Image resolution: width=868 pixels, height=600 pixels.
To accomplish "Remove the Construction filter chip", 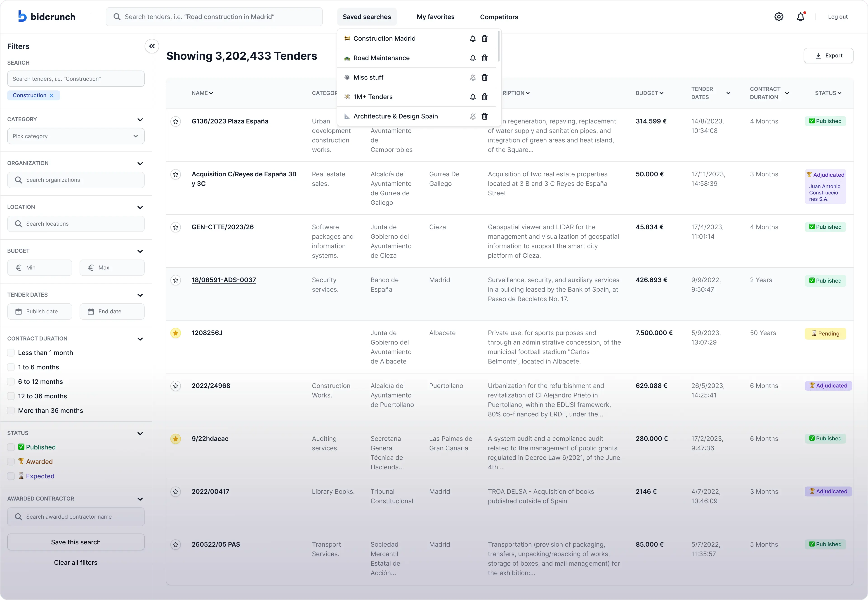I will (x=52, y=95).
